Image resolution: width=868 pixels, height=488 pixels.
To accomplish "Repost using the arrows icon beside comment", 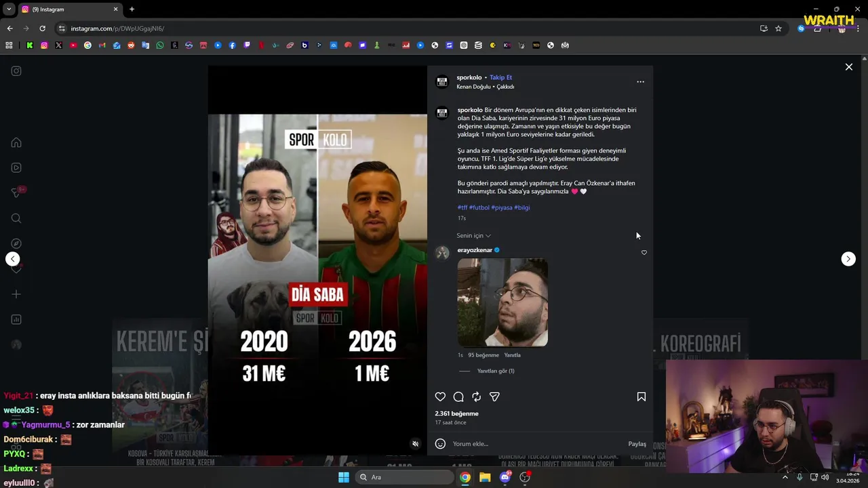I will (x=476, y=396).
